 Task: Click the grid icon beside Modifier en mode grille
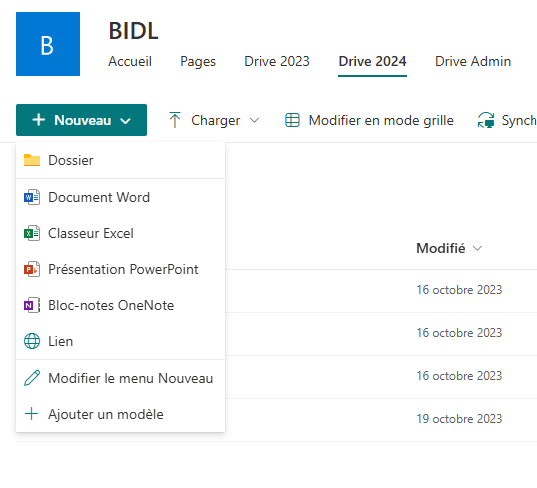[x=292, y=120]
